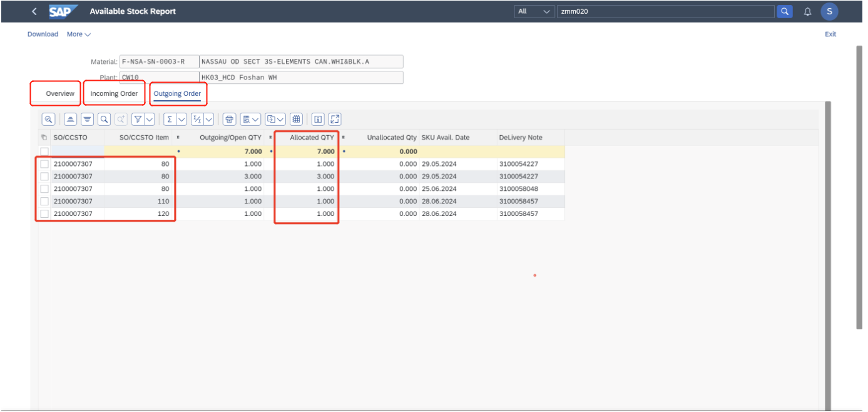Click the Set Filter funnel icon
This screenshot has height=412, width=868.
point(138,119)
